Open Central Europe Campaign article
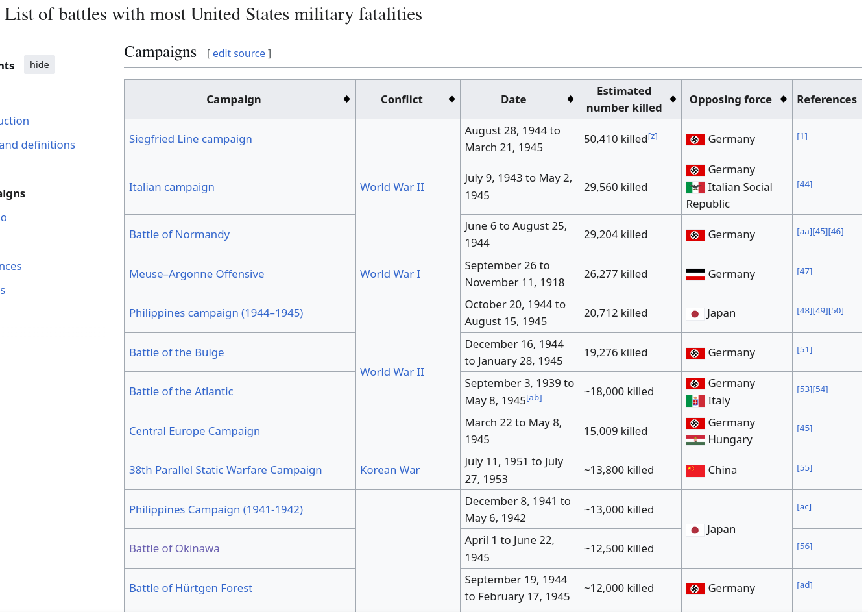The width and height of the screenshot is (868, 612). coord(195,431)
